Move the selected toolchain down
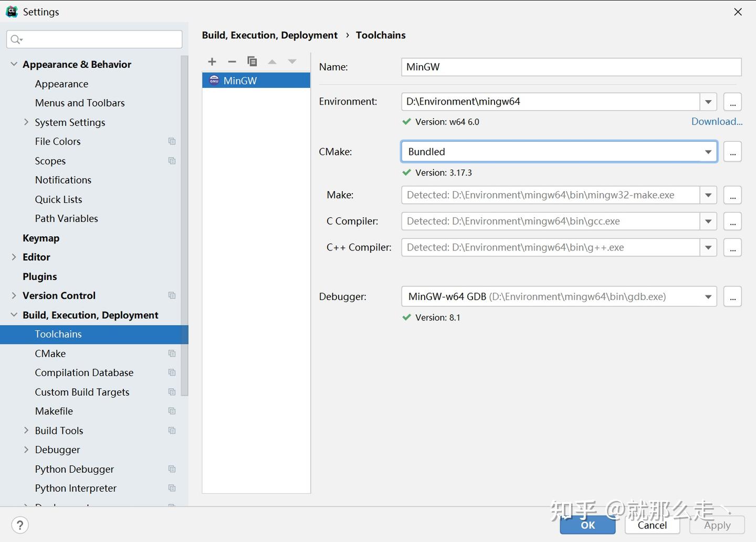Screen dimensions: 756x542 click(x=292, y=61)
